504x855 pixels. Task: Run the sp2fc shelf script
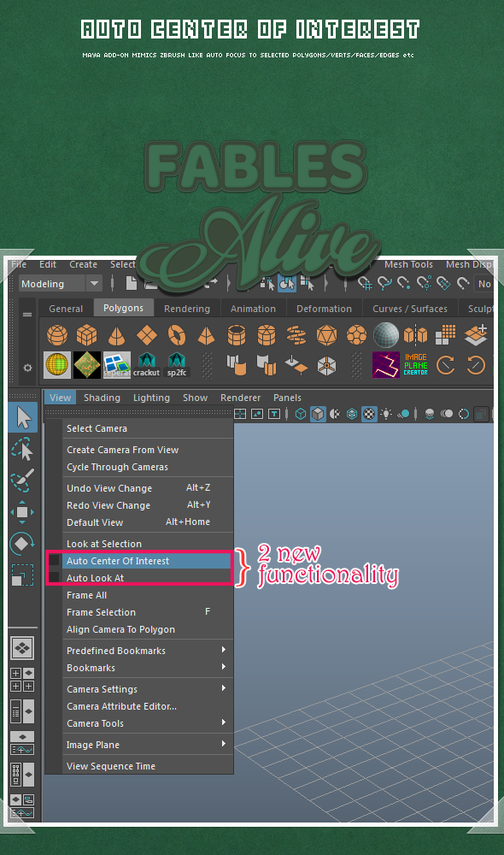tap(177, 365)
